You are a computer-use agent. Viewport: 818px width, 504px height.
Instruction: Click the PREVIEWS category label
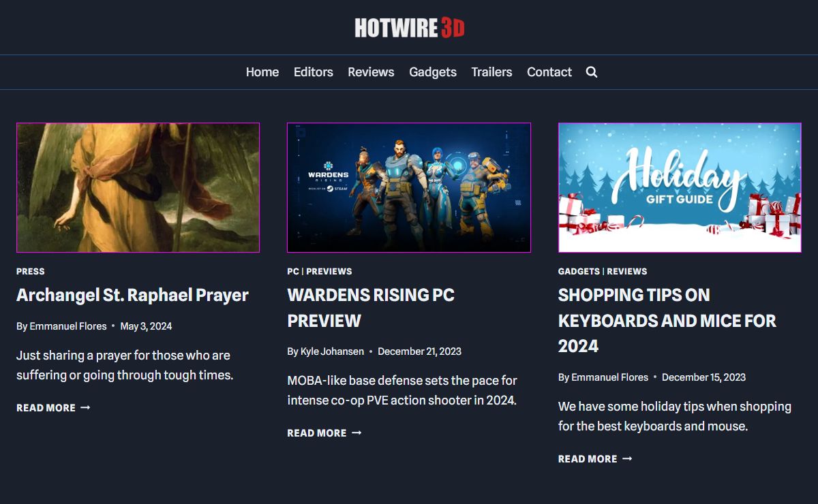pos(329,271)
